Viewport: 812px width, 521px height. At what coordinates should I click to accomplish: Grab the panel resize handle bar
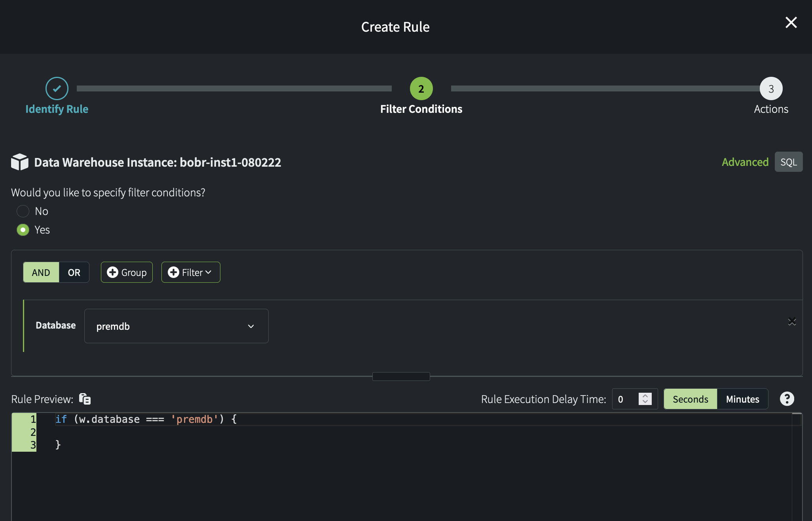401,376
